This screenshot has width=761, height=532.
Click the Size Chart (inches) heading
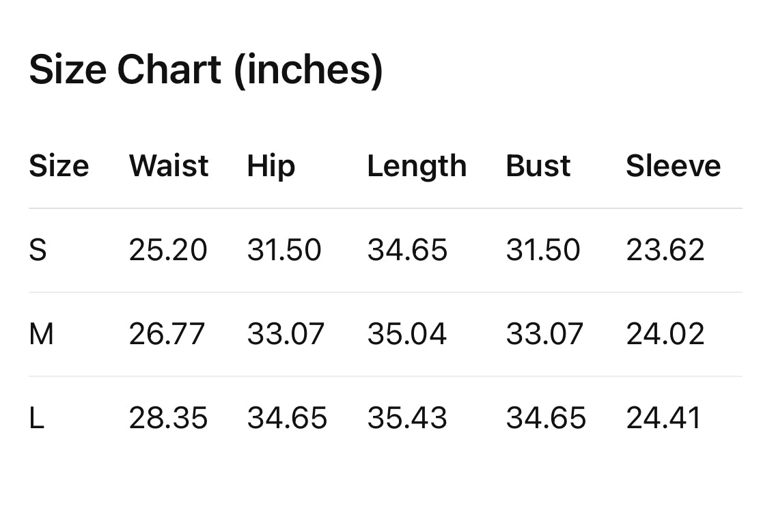click(x=206, y=70)
